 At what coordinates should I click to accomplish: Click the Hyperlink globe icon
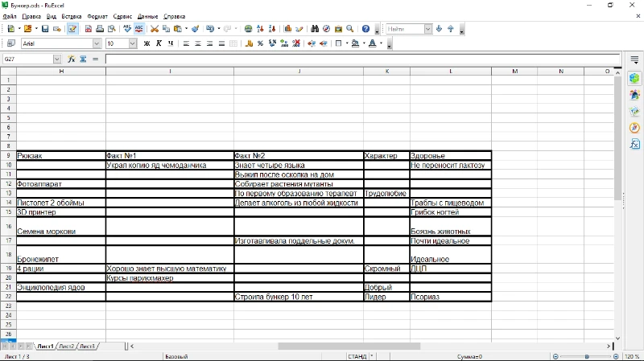248,29
